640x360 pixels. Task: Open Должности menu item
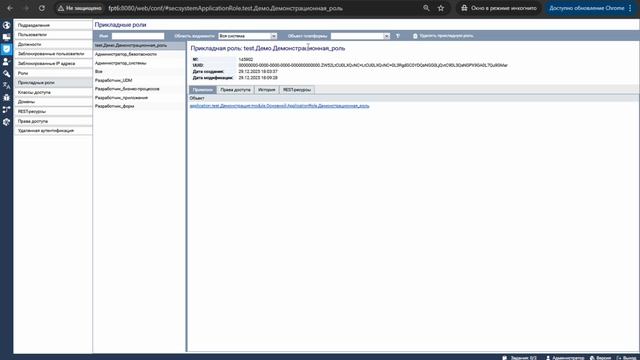[53, 44]
